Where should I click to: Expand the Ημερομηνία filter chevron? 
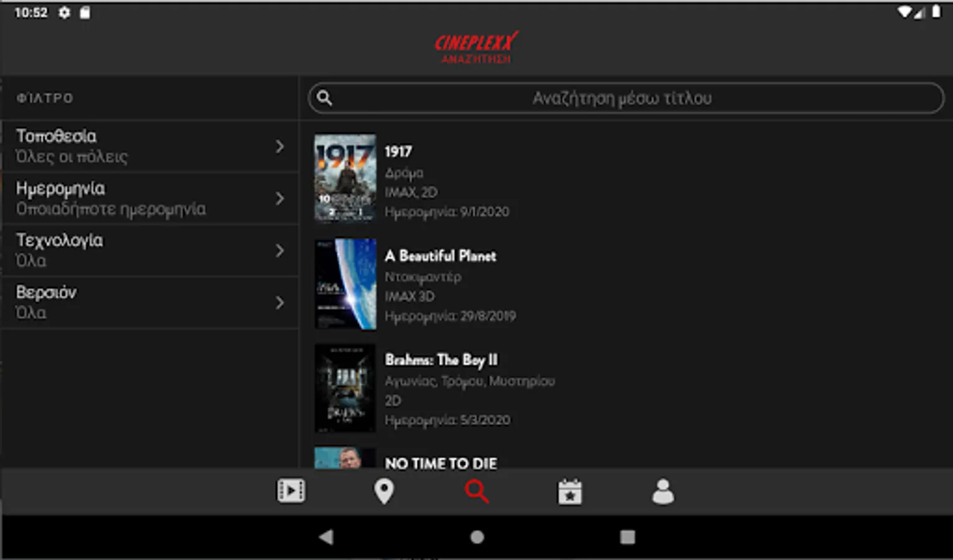point(280,198)
